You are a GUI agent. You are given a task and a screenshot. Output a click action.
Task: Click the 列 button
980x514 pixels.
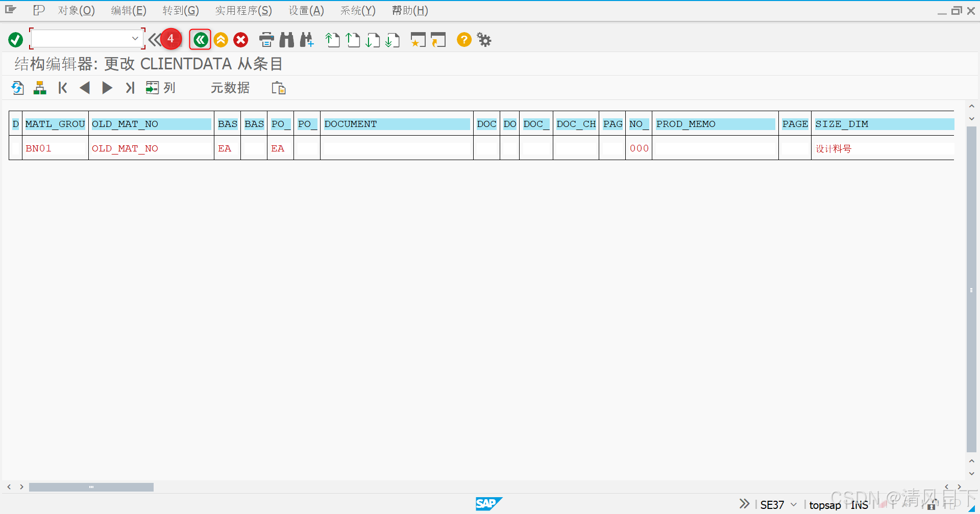point(161,88)
